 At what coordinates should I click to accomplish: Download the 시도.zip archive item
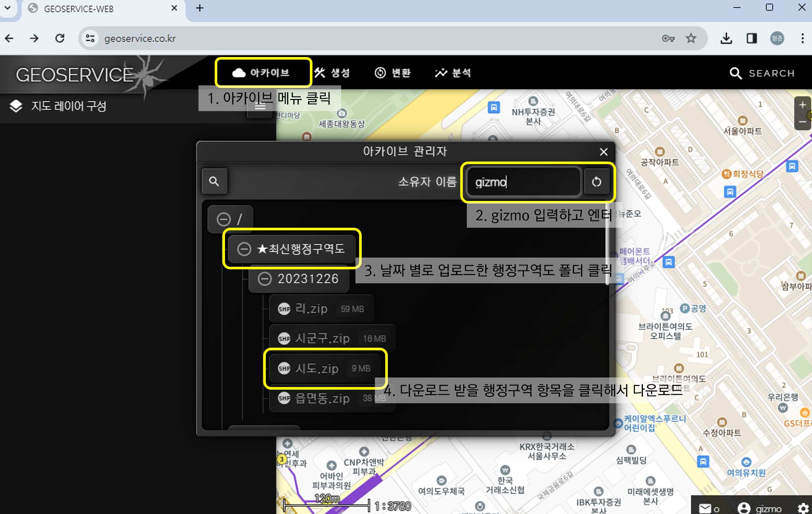click(317, 368)
